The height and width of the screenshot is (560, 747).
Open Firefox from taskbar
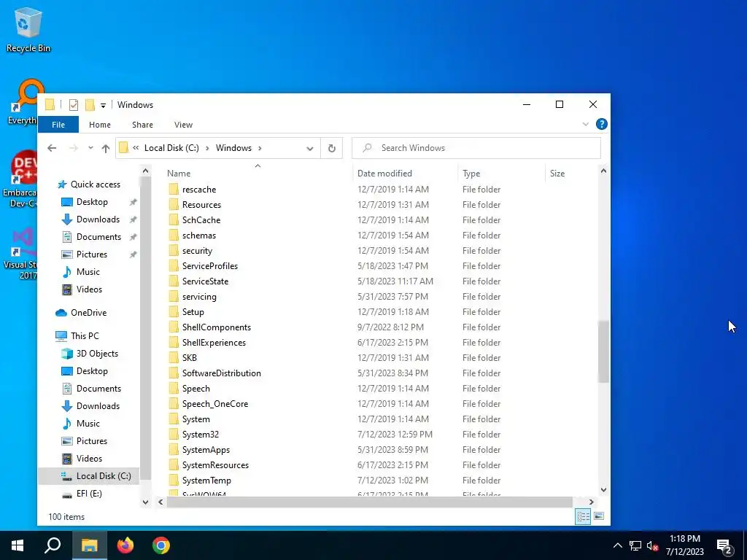click(x=125, y=545)
